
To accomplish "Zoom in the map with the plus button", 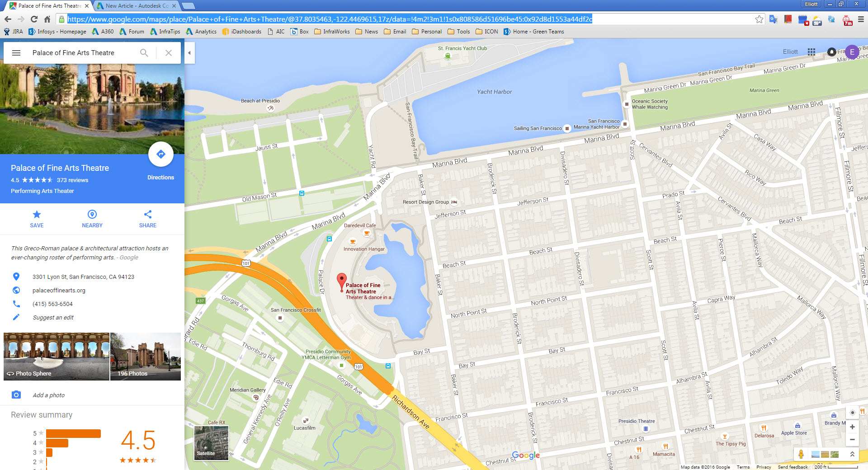I will click(x=852, y=427).
